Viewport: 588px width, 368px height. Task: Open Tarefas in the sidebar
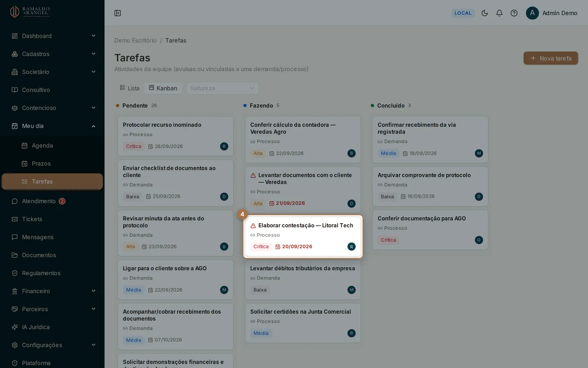tap(52, 182)
